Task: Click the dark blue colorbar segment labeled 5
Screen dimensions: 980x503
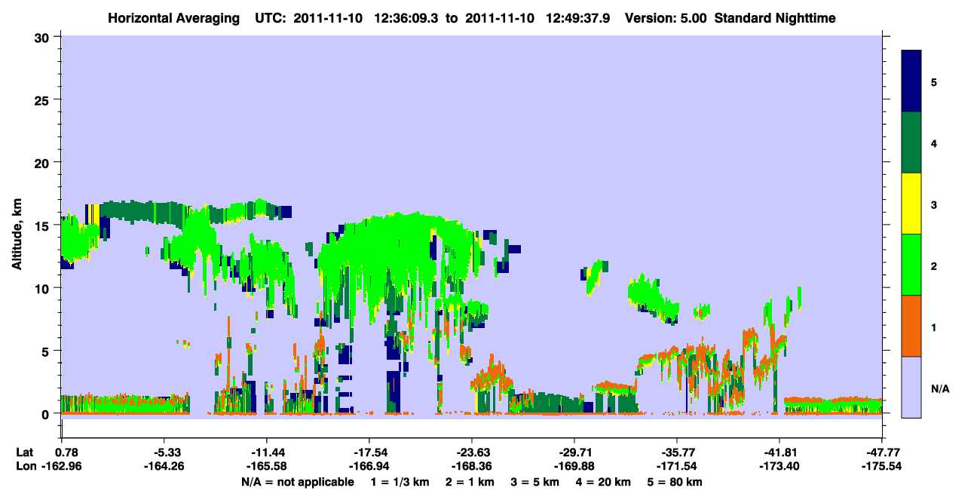Action: pos(911,81)
